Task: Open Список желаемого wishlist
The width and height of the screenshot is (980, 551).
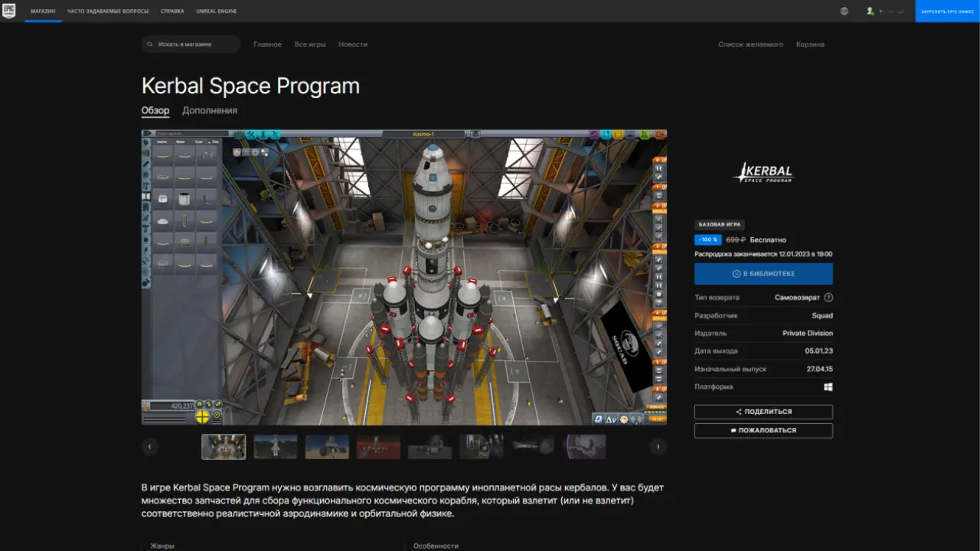Action: pyautogui.click(x=750, y=44)
